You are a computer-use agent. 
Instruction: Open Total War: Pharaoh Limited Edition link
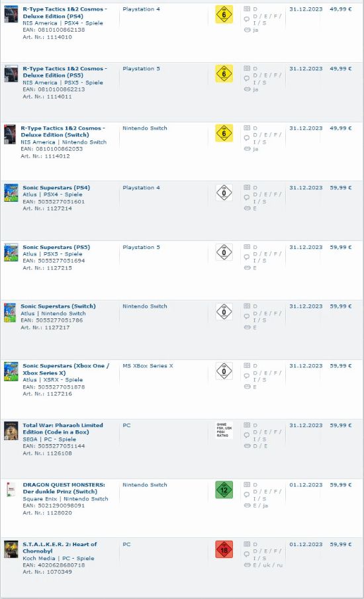pyautogui.click(x=63, y=429)
